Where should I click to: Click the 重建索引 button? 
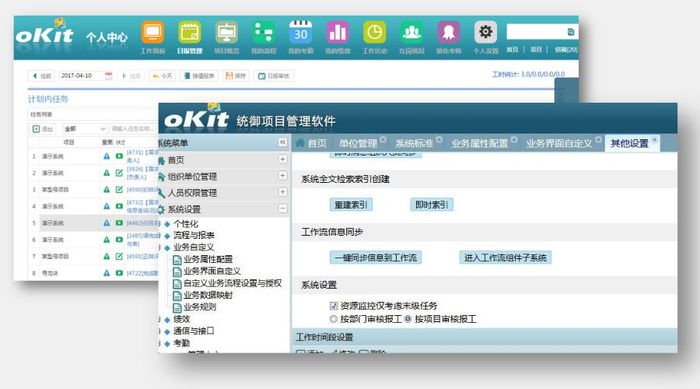pyautogui.click(x=351, y=205)
